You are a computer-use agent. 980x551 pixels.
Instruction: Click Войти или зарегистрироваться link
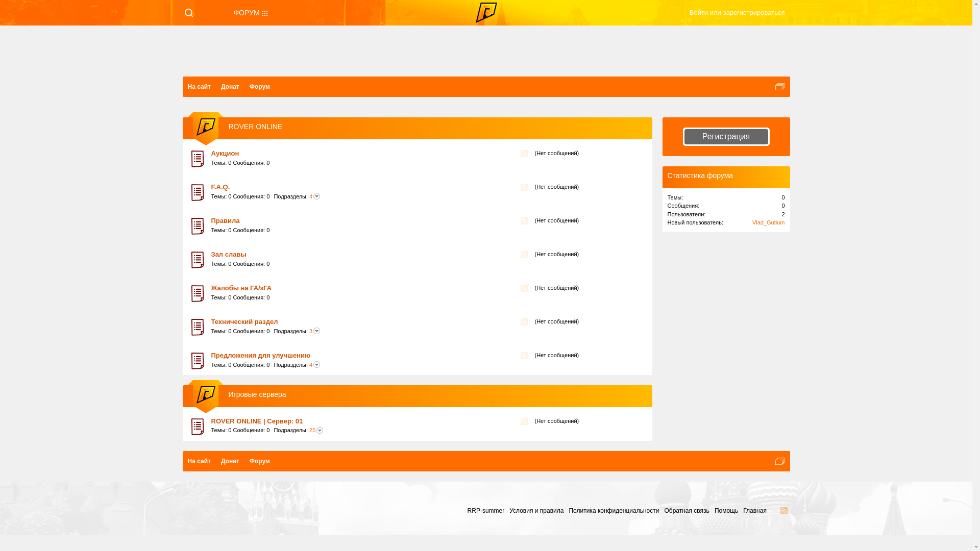pos(737,13)
